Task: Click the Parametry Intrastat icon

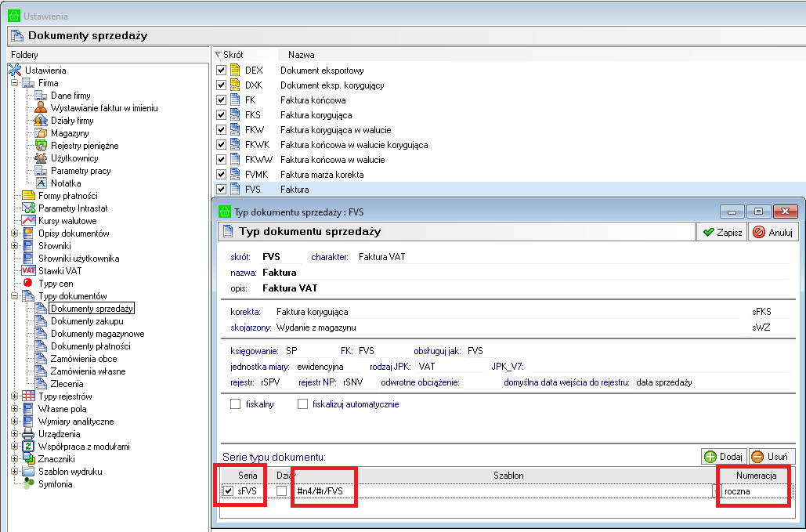Action: coord(29,208)
